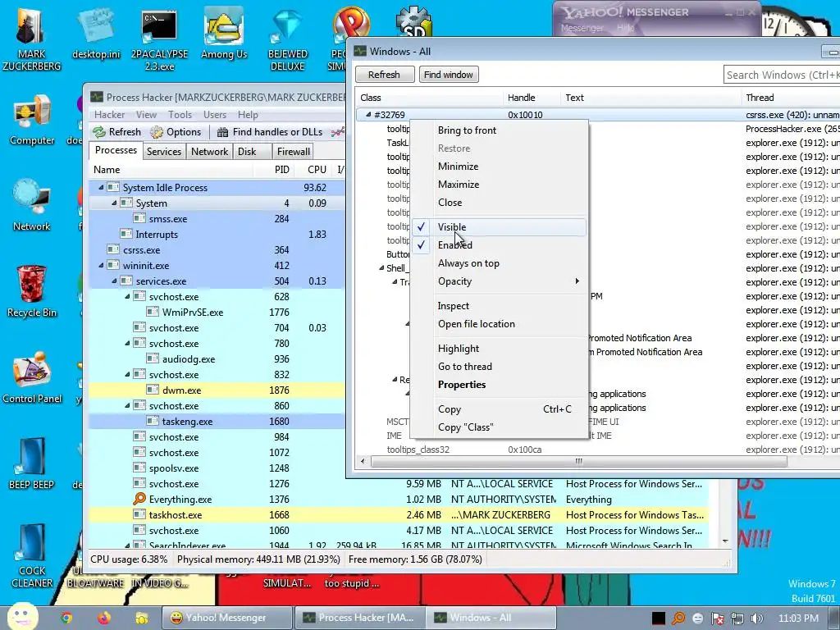This screenshot has height=630, width=840.
Task: Click Yahoo Messenger smiley tray icon
Action: click(x=697, y=619)
